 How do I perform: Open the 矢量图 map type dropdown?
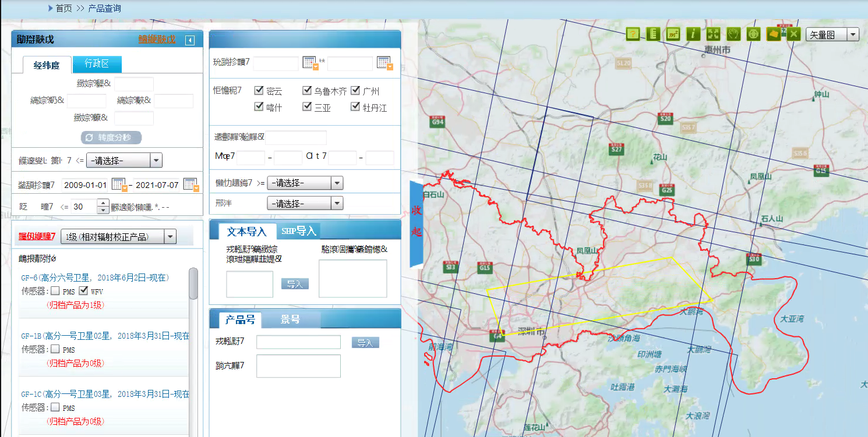click(x=832, y=35)
